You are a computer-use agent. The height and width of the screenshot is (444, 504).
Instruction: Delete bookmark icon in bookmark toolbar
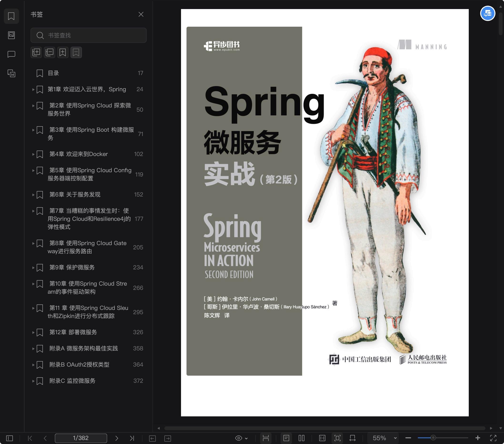point(76,52)
